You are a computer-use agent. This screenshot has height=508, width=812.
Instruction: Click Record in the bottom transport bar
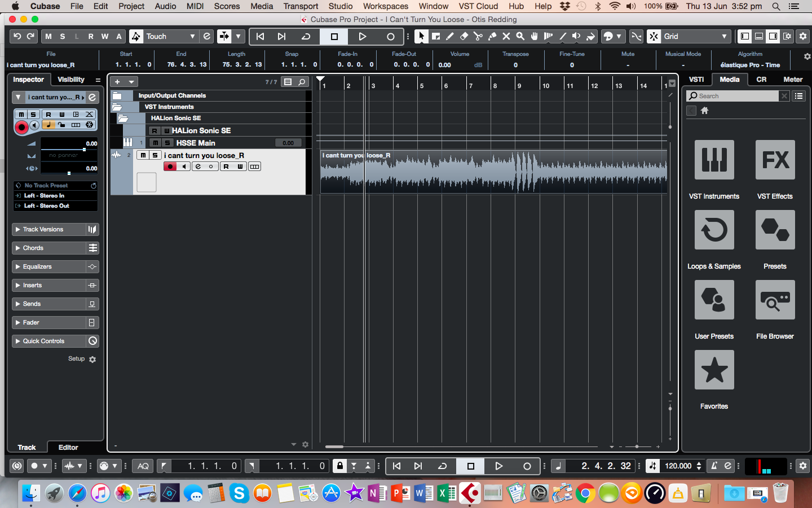pos(527,466)
